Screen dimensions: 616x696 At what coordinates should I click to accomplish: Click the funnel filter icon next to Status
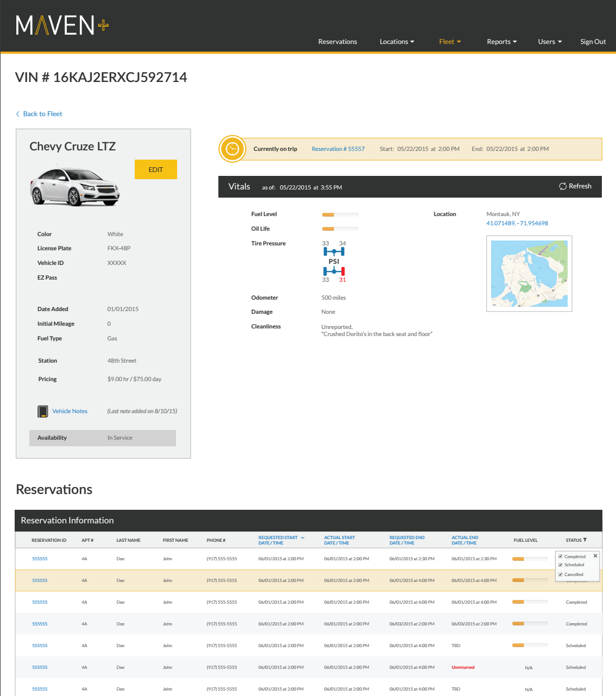click(585, 540)
